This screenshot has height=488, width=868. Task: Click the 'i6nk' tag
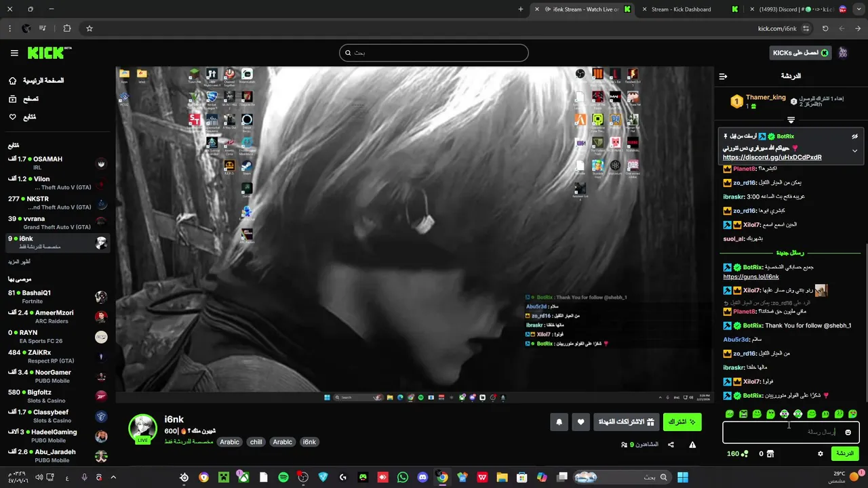point(309,442)
